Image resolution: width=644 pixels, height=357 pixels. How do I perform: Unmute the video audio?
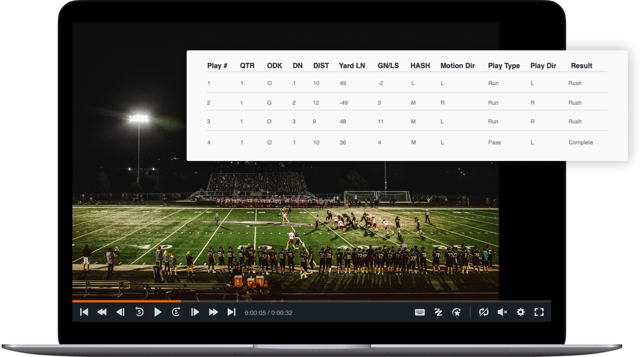coord(502,312)
